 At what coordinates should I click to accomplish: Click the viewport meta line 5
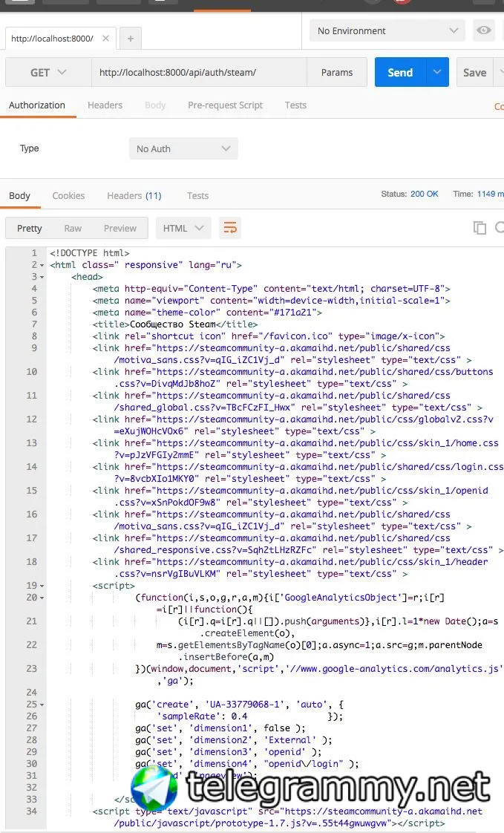coord(272,301)
